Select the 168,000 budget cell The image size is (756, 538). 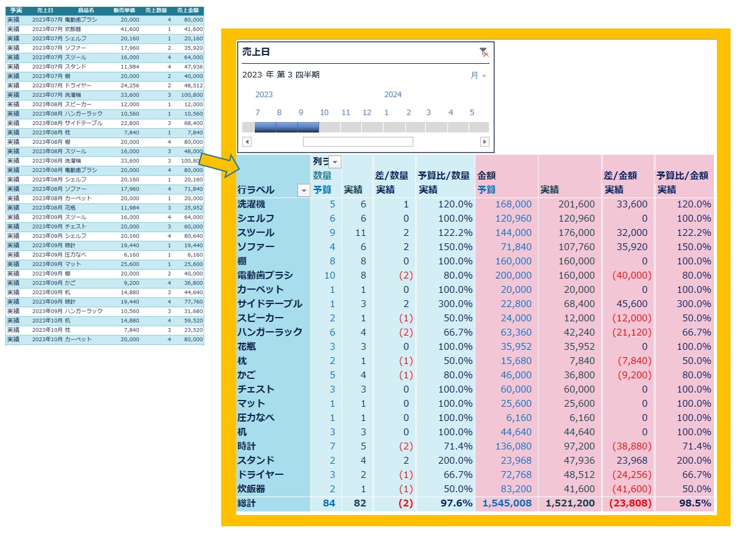coord(513,204)
